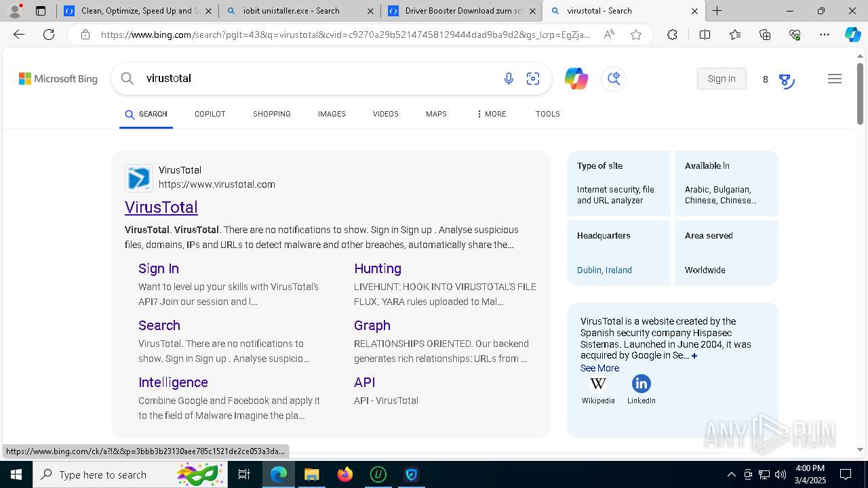Screen dimensions: 868x488
Task: Click the magnifier icon in search box
Action: tap(127, 79)
